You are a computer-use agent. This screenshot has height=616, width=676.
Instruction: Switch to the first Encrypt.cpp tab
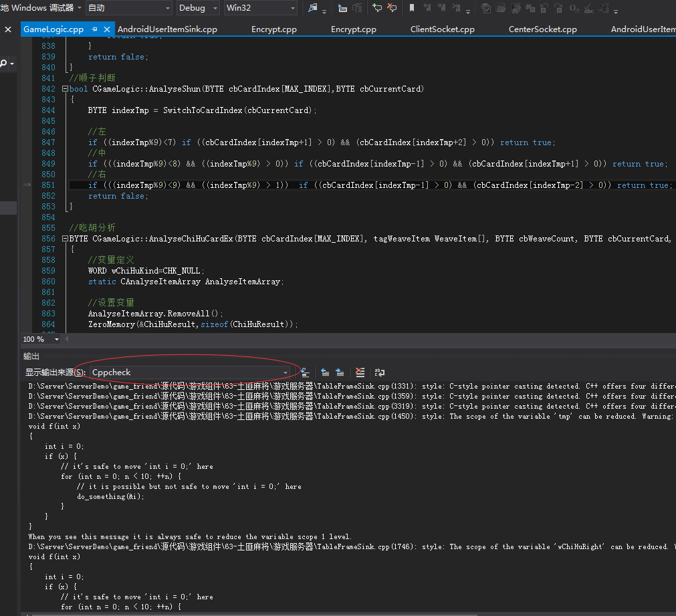point(273,29)
